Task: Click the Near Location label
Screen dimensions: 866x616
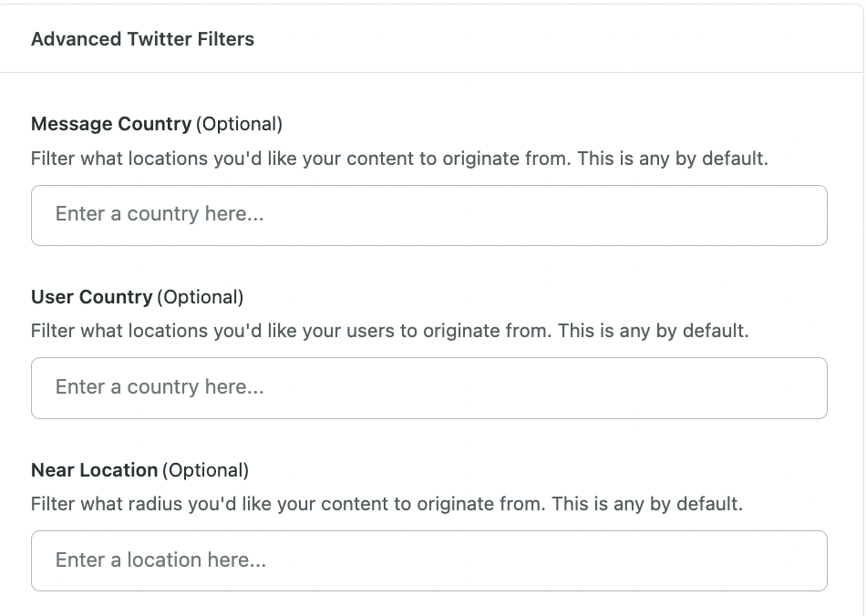Action: tap(95, 469)
